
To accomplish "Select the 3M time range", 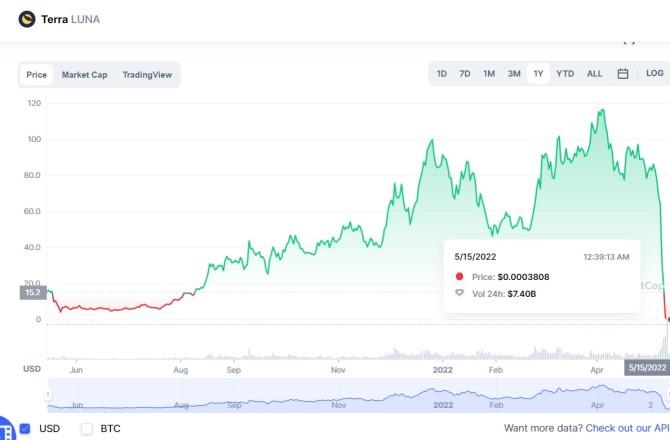I will (514, 73).
